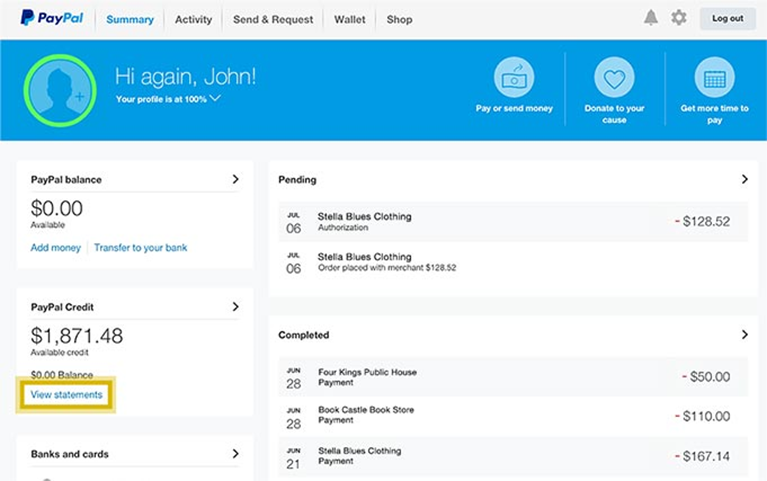Viewport: 767px width, 481px height.
Task: Go to the Wallet tab
Action: point(350,19)
